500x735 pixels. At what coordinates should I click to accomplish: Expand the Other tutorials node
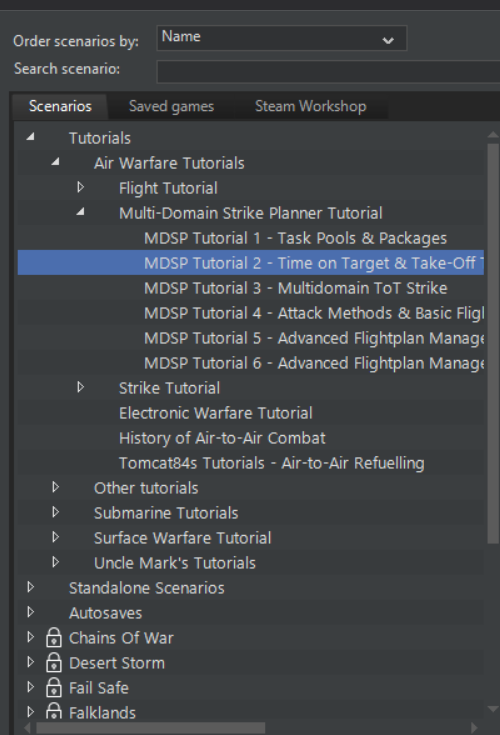pyautogui.click(x=55, y=487)
